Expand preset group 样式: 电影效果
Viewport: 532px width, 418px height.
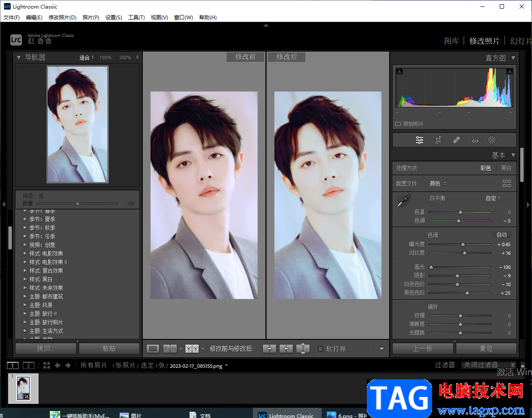point(25,253)
